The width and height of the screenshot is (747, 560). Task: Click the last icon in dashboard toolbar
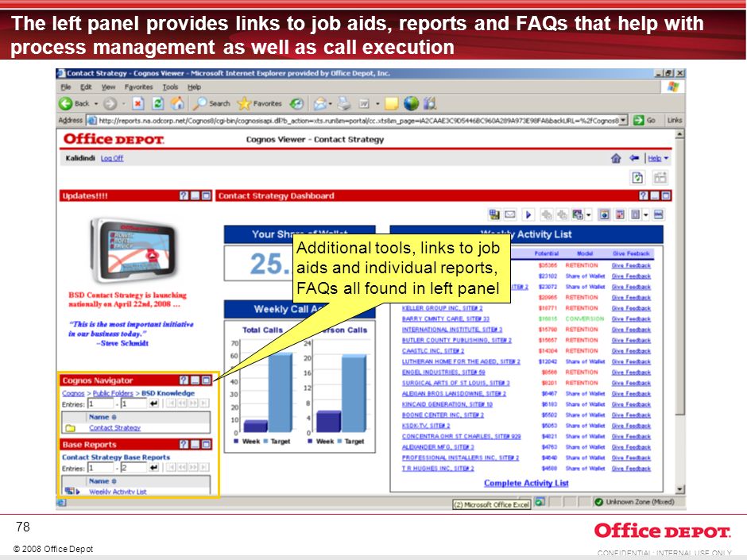(658, 214)
